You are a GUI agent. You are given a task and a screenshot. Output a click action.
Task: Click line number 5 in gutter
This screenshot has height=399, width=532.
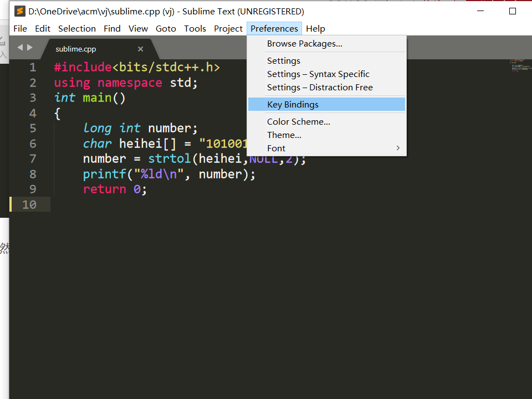(x=33, y=128)
